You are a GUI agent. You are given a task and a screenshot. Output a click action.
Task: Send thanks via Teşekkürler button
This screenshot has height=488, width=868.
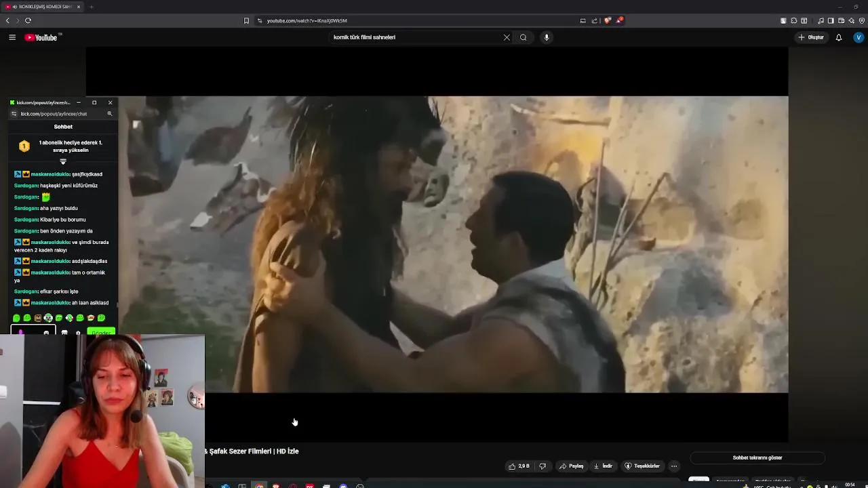pyautogui.click(x=642, y=466)
